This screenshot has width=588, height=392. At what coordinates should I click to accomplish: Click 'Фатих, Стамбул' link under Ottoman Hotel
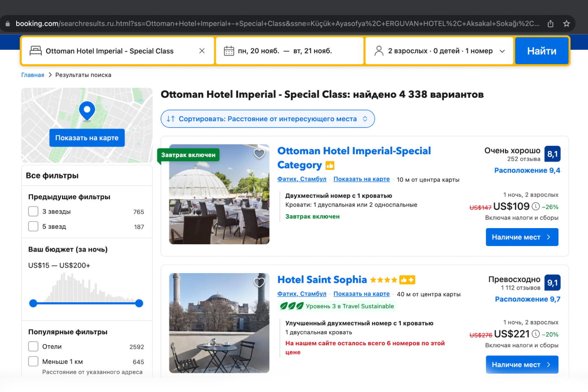[302, 179]
